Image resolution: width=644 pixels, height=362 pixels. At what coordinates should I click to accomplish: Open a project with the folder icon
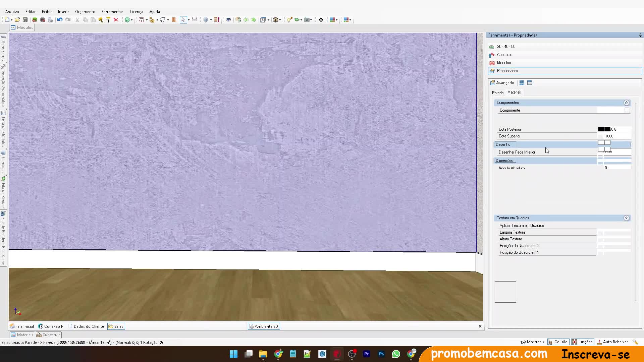point(17,20)
